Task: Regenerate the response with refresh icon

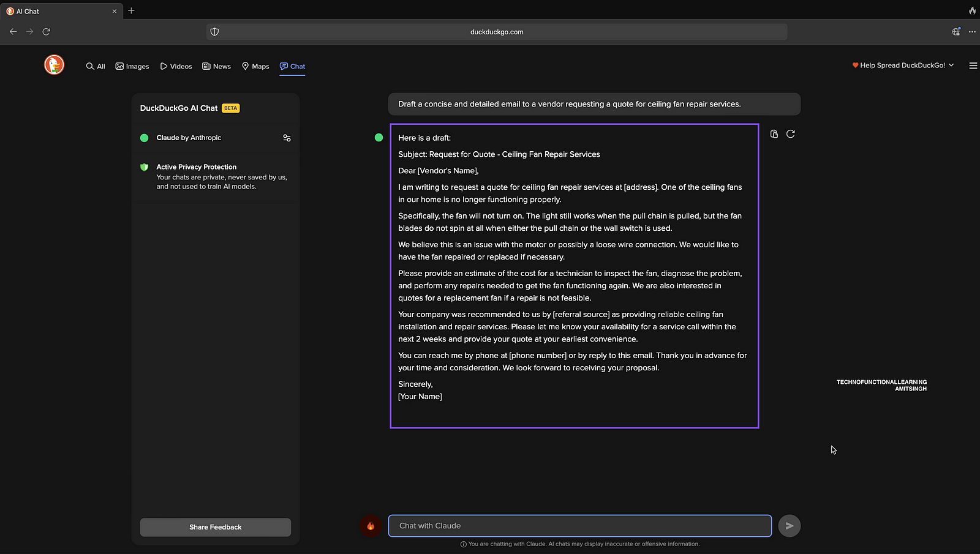Action: pos(791,134)
